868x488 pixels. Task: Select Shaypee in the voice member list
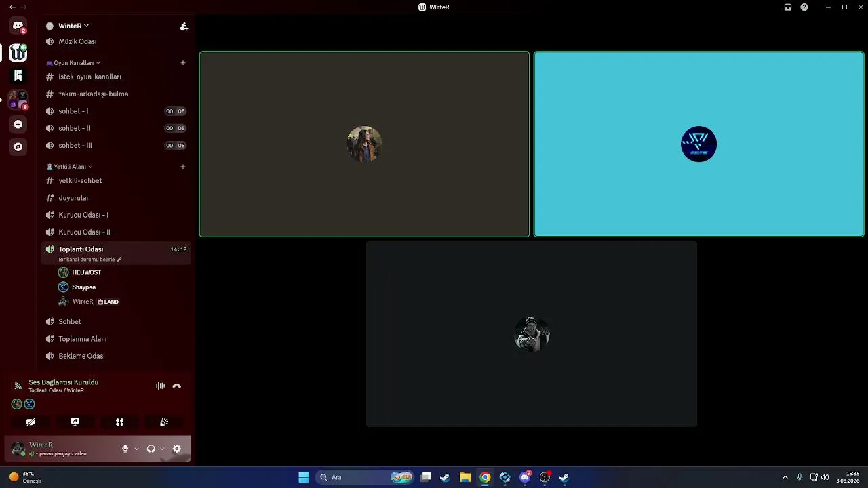123,287
